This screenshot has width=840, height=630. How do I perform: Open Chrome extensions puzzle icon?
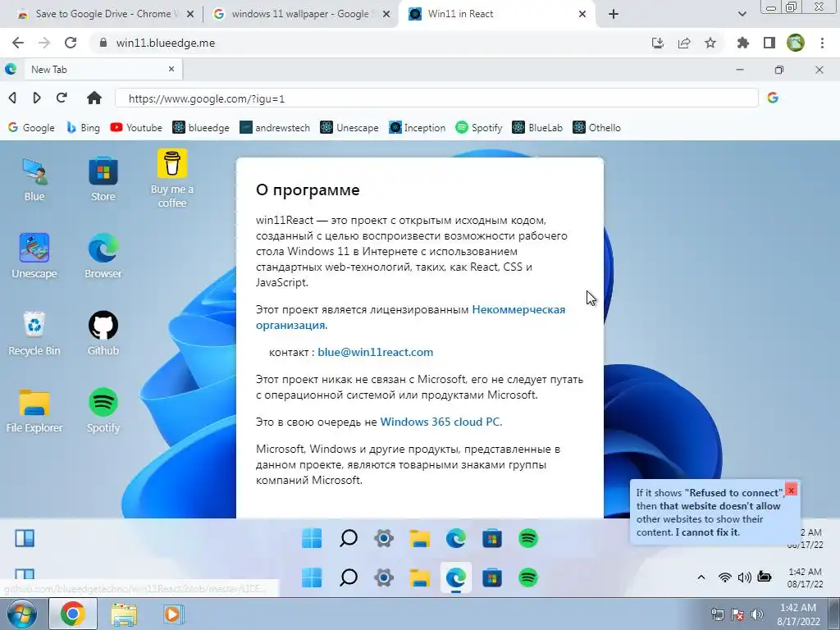[x=742, y=43]
